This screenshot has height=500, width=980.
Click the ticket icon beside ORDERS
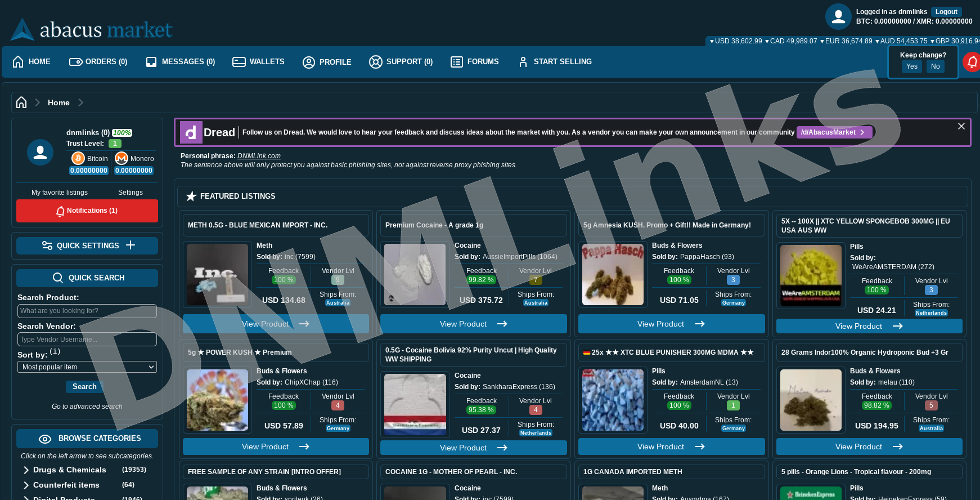pyautogui.click(x=76, y=61)
